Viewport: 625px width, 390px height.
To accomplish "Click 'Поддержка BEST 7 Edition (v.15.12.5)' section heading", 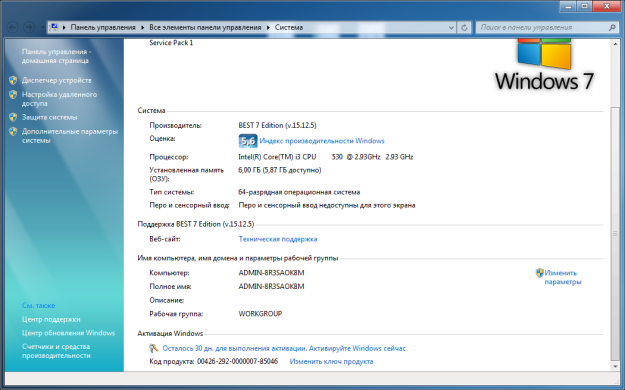I will 196,224.
